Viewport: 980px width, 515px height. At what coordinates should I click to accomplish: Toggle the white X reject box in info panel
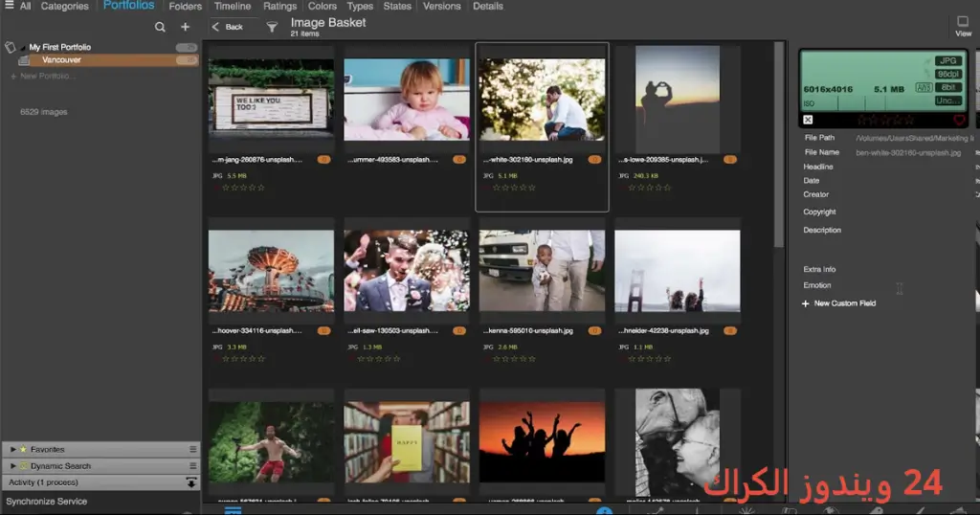click(x=808, y=120)
